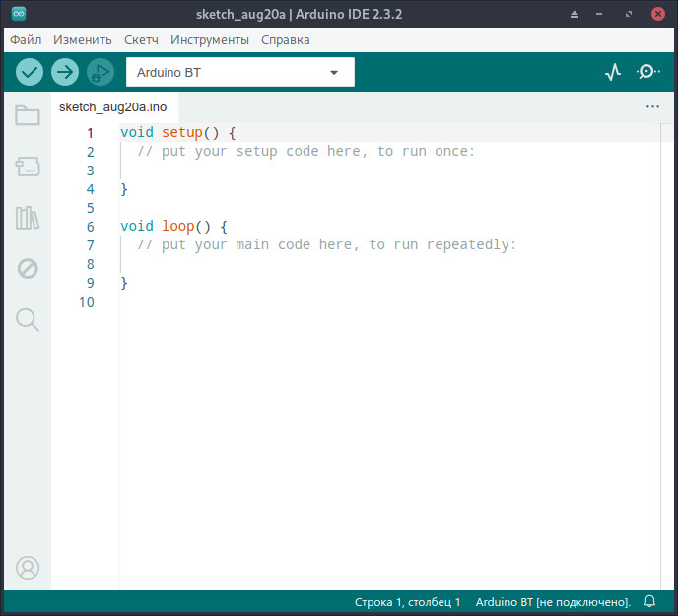Viewport: 678px width, 616px height.
Task: Open the Debug sidebar panel
Action: (28, 269)
